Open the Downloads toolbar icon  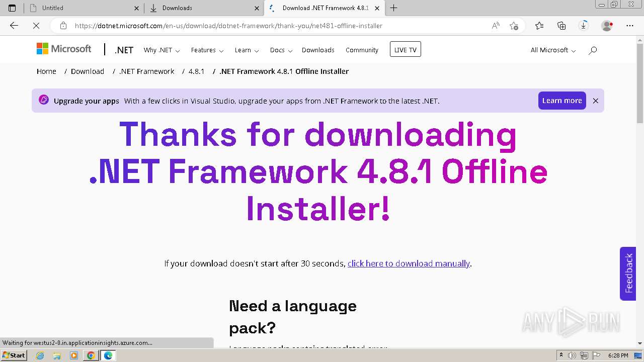(584, 26)
